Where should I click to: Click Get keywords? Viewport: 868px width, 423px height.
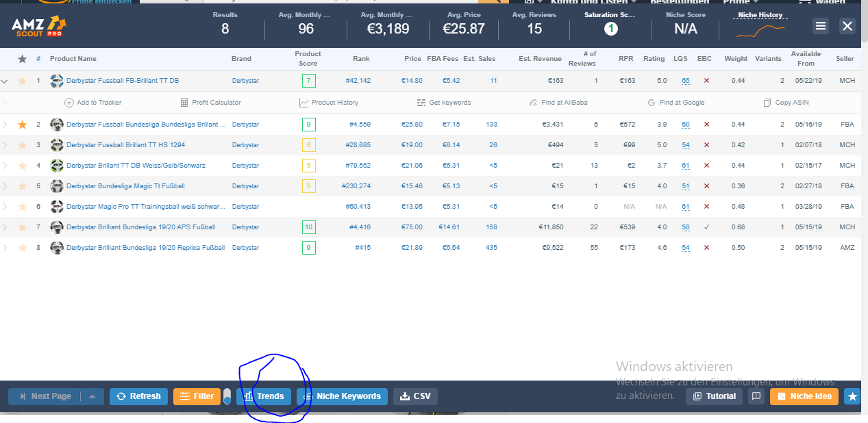pos(444,103)
